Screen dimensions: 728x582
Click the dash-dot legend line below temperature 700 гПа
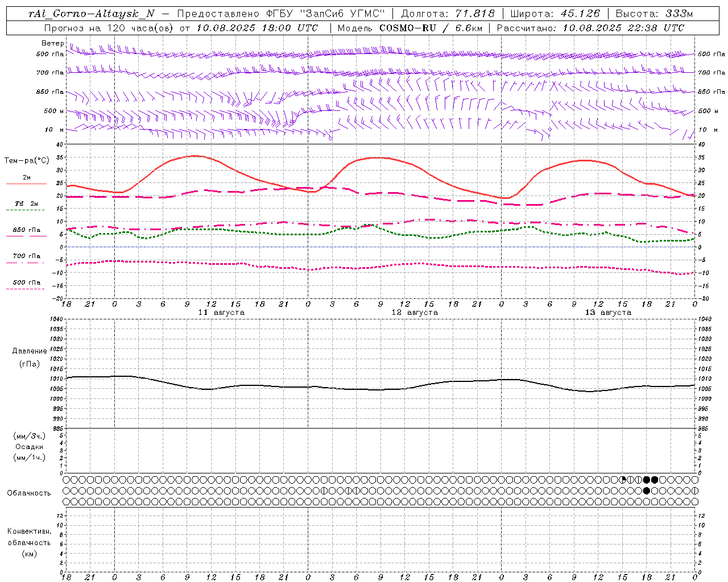[x=25, y=263]
